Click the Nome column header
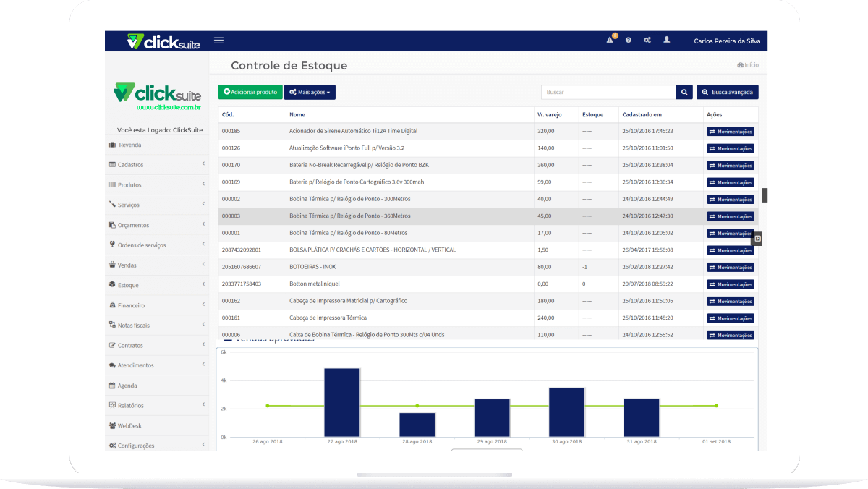Image resolution: width=868 pixels, height=489 pixels. (x=297, y=114)
